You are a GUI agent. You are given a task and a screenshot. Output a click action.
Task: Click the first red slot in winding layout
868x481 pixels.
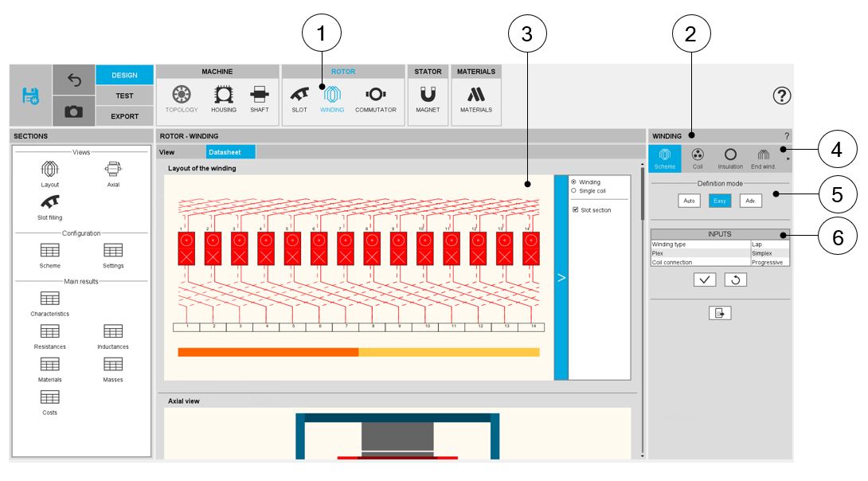coord(186,248)
